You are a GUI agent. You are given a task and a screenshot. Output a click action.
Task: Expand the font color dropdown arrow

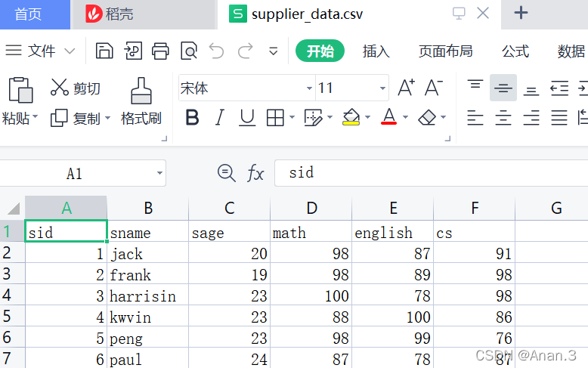pos(405,117)
